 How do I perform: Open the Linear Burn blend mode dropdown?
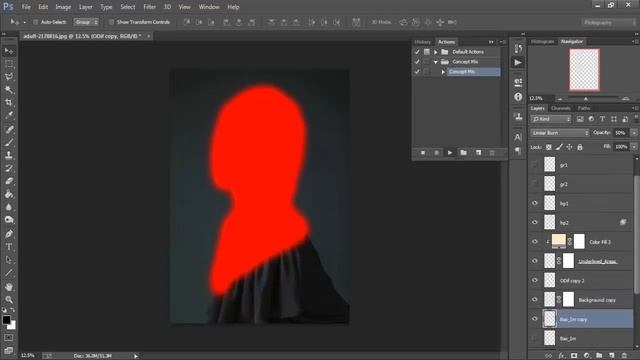[x=560, y=133]
